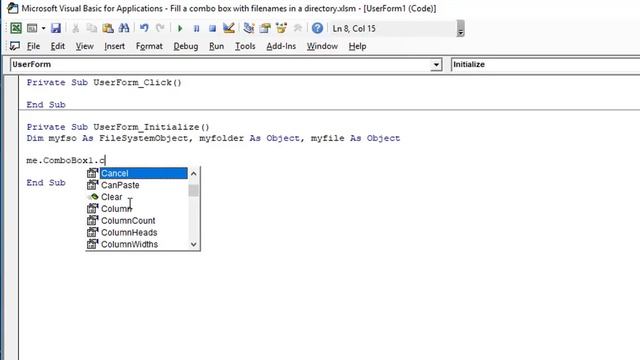640x360 pixels.
Task: Open the Edit menu
Action: pyautogui.click(x=58, y=46)
